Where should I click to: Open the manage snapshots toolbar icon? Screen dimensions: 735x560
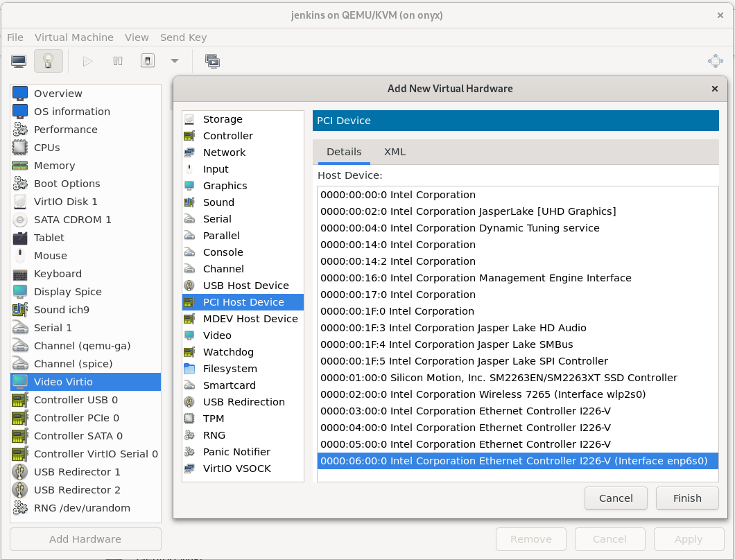click(x=212, y=61)
